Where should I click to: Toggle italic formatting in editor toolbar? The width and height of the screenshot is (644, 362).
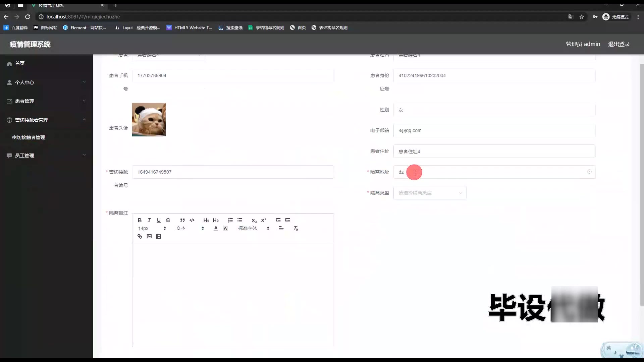click(x=149, y=220)
